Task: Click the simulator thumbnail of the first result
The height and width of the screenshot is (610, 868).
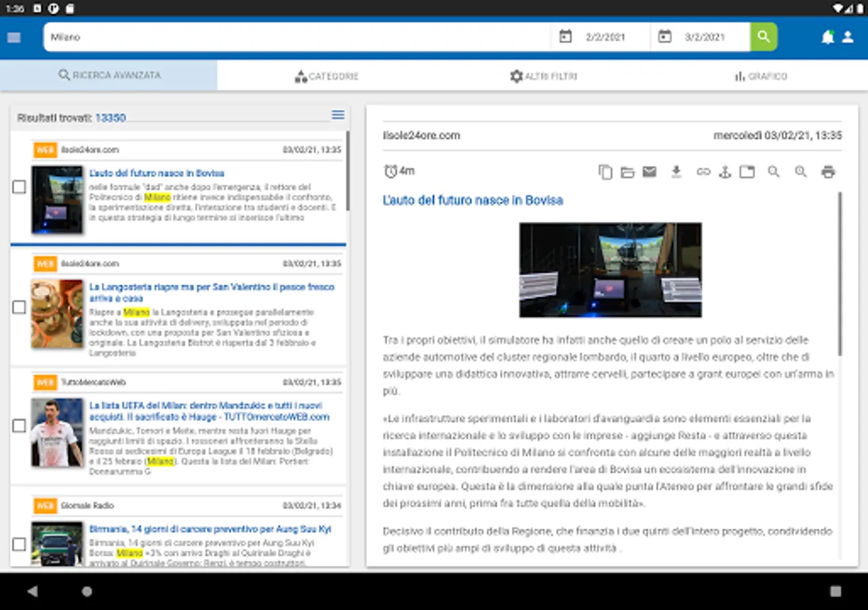Action: (57, 200)
